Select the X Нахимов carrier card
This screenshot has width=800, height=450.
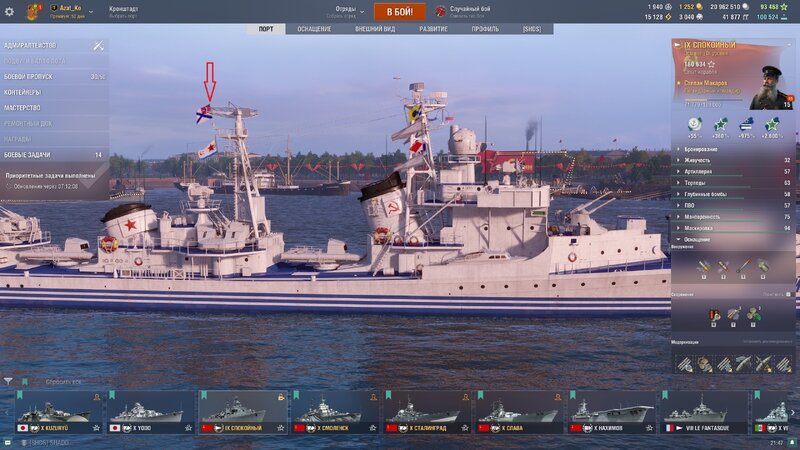[x=612, y=412]
